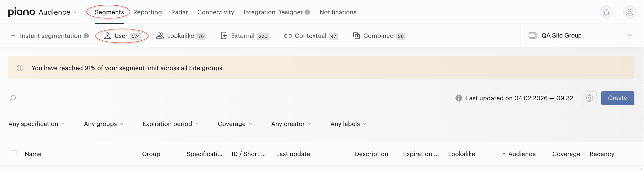Image resolution: width=644 pixels, height=170 pixels.
Task: Select the Combined segments tab
Action: pyautogui.click(x=379, y=36)
